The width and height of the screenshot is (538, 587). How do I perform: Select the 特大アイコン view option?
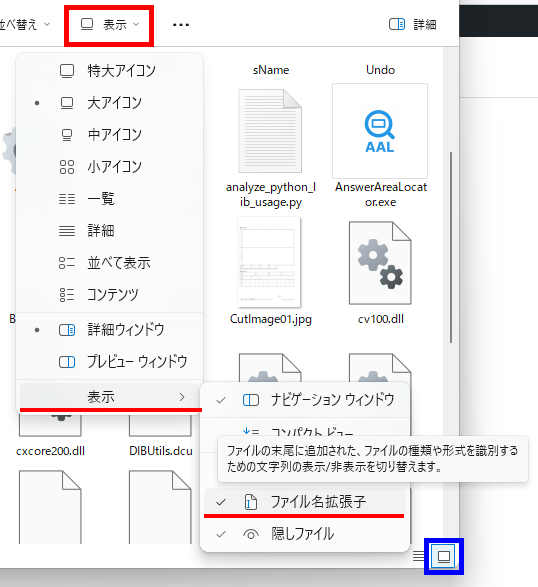coord(109,70)
